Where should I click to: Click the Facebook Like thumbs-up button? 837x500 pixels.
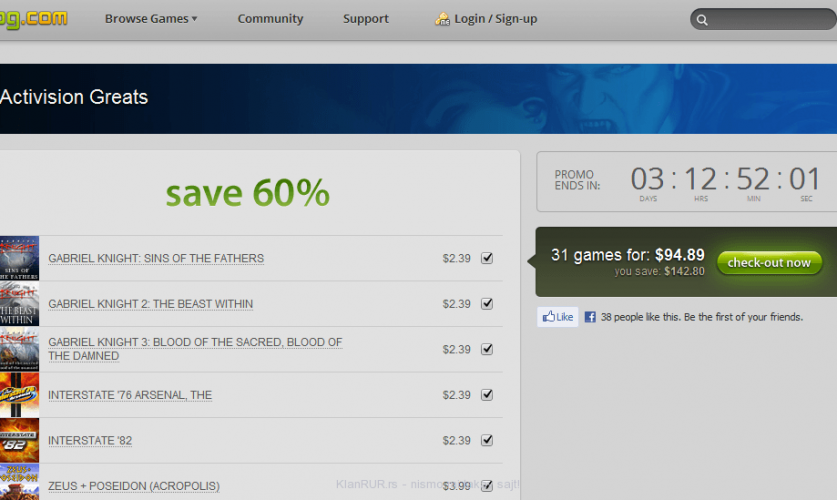pyautogui.click(x=557, y=317)
